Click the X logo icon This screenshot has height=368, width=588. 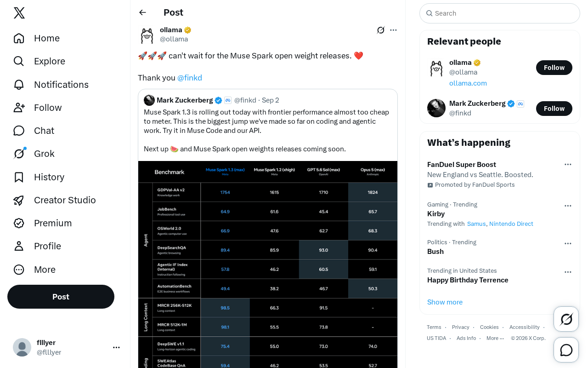tap(19, 13)
